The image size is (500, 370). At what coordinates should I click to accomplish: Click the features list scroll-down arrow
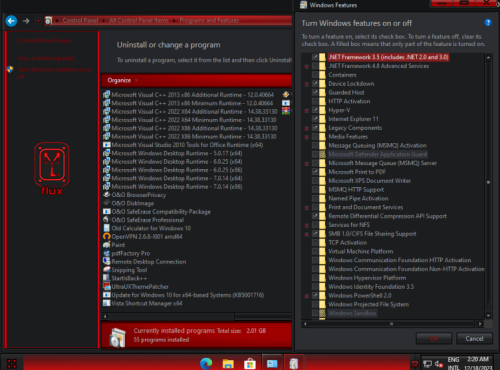(x=488, y=315)
